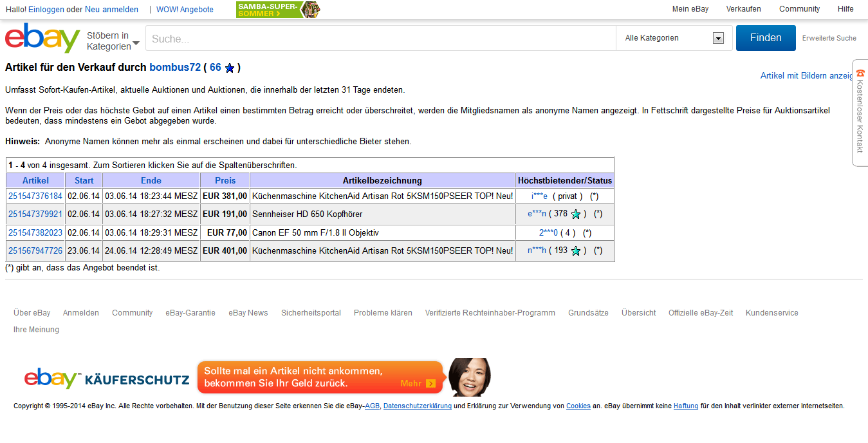Open the Kostenloser Kontakt side tab
868x443 pixels.
[x=860, y=113]
